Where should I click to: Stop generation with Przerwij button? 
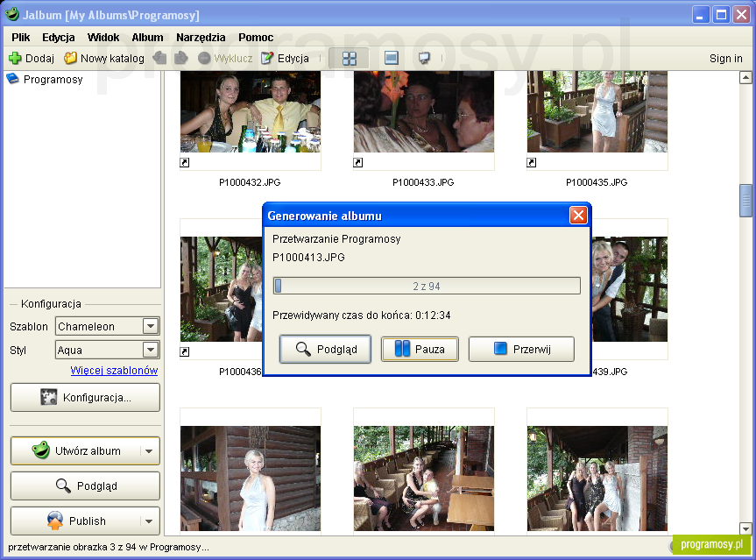(522, 349)
